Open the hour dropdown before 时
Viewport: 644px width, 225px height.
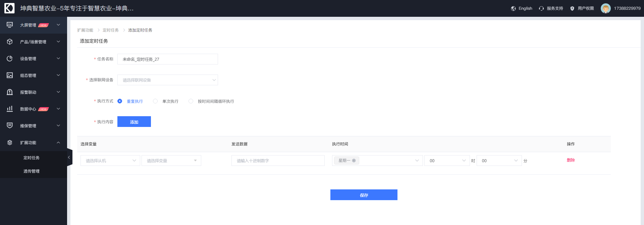click(x=447, y=161)
